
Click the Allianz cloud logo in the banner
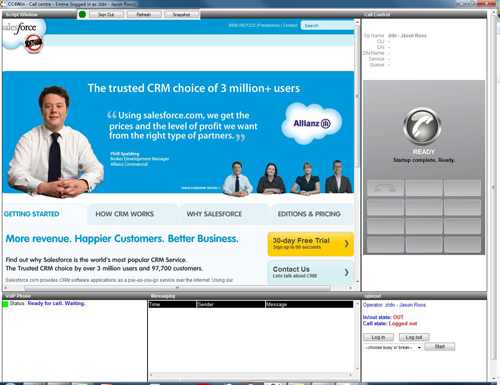[312, 124]
